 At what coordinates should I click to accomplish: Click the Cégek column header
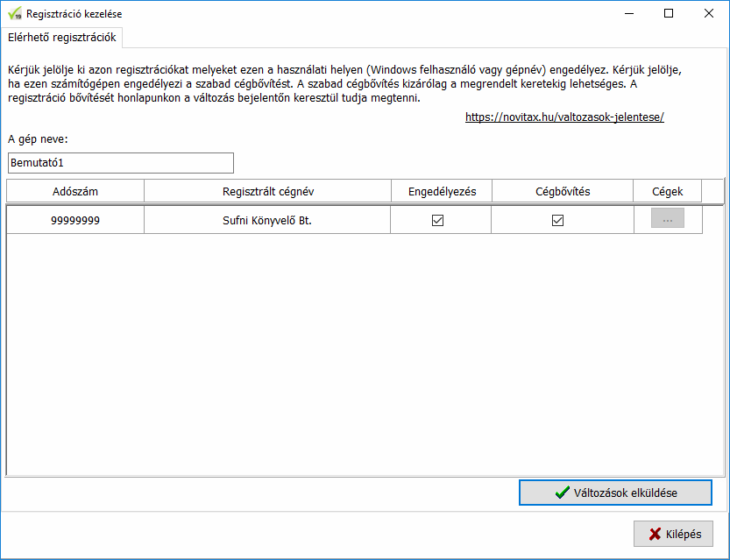pyautogui.click(x=667, y=191)
